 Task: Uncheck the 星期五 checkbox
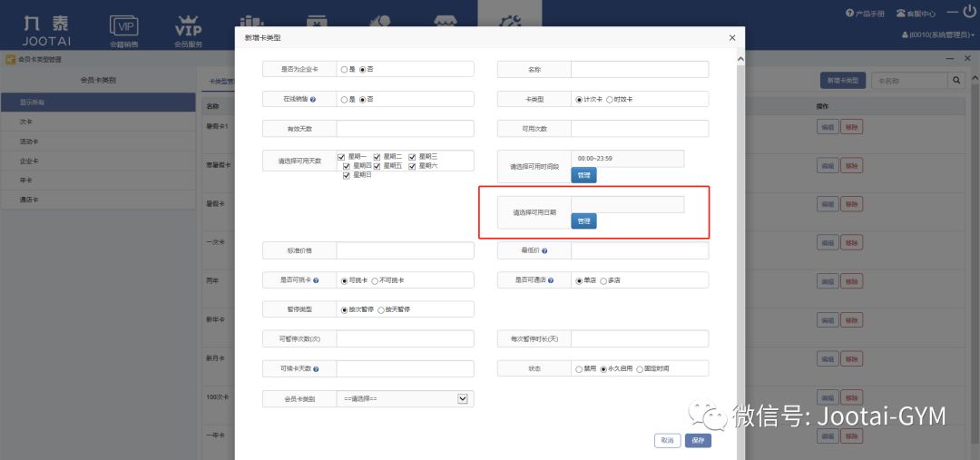(377, 166)
